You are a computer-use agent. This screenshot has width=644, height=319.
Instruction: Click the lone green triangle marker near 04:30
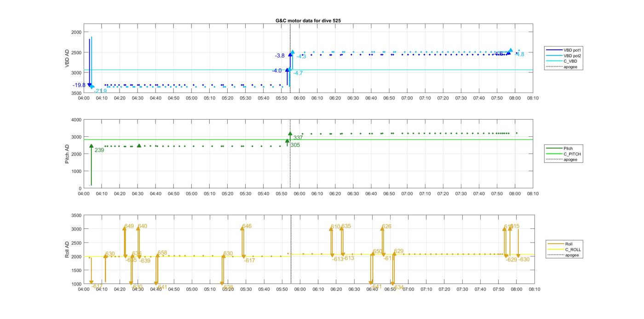pyautogui.click(x=139, y=145)
